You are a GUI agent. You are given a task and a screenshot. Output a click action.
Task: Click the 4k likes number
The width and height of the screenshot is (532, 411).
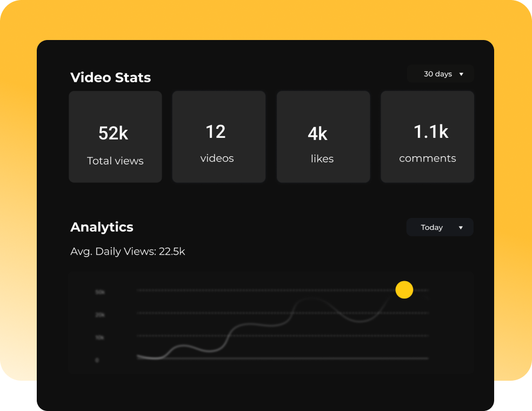click(317, 134)
